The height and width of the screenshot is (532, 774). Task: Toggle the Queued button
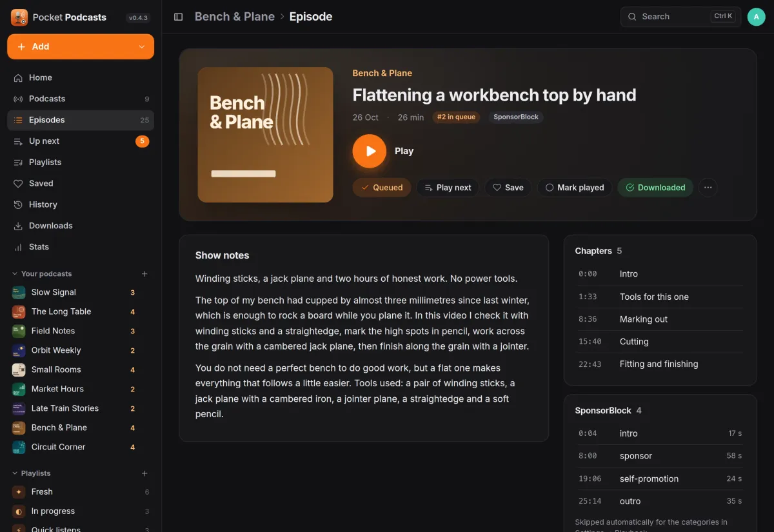tap(382, 188)
